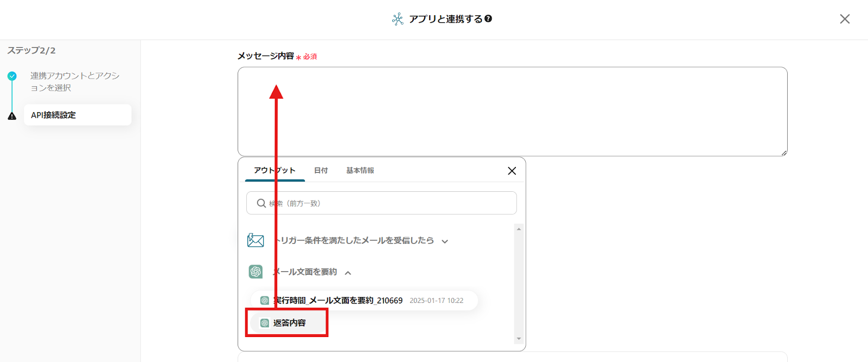This screenshot has width=868, height=362.
Task: Click the ChatGPT icon on 返答内容 row
Action: [265, 323]
